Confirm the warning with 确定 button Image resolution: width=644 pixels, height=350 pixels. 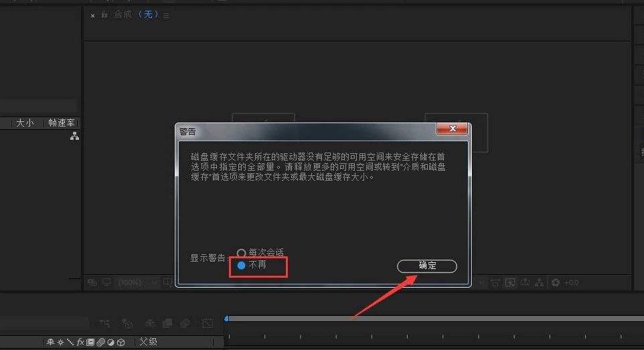[x=426, y=266]
